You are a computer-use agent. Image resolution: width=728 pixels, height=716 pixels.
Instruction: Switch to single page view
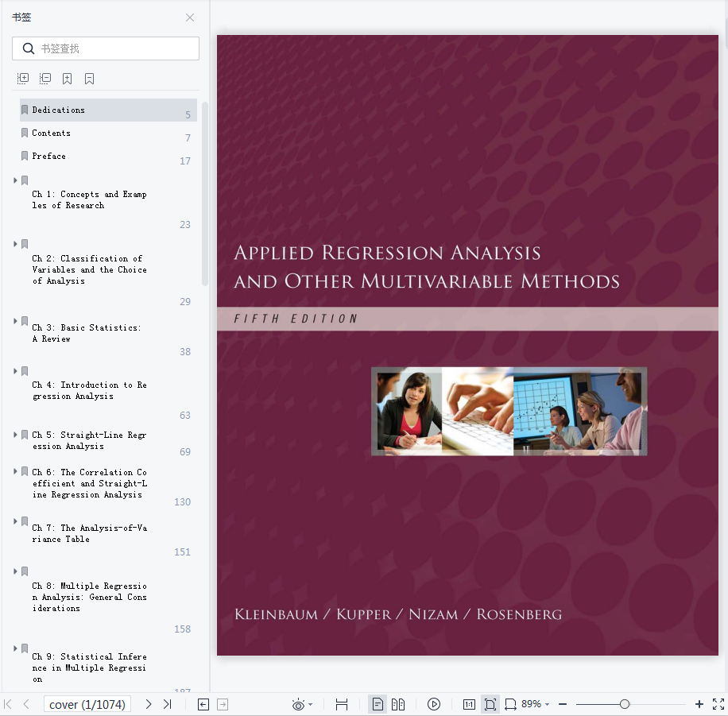click(378, 704)
